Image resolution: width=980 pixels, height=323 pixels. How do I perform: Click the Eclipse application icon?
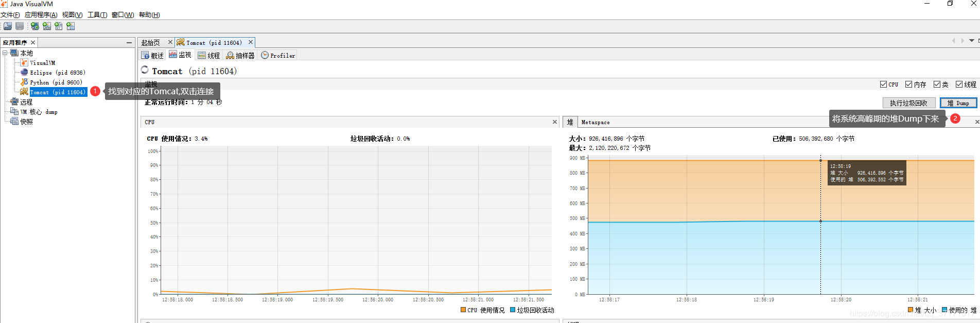24,72
